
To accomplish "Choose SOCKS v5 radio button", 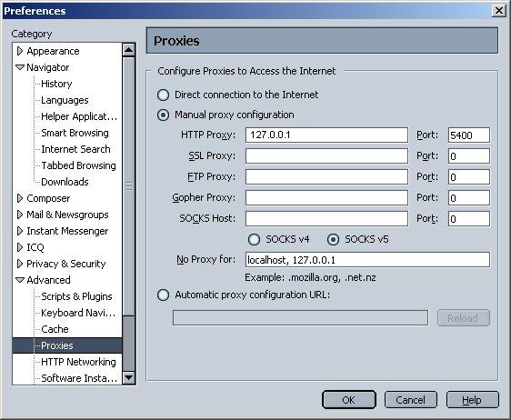I will pos(333,239).
